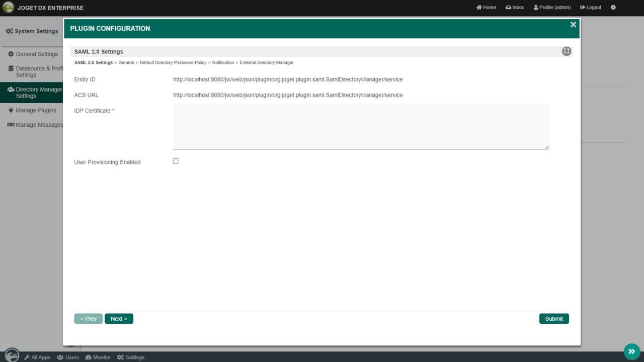The width and height of the screenshot is (644, 362).
Task: Open the Home link in top bar
Action: point(486,8)
